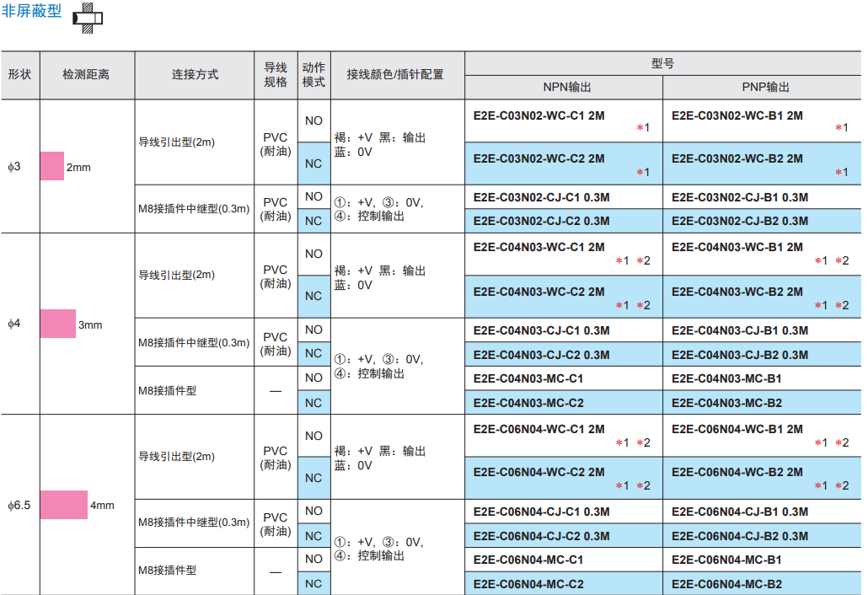Click the pink 4mm distance bar
Viewport: 868px width, 595px height.
click(x=64, y=505)
